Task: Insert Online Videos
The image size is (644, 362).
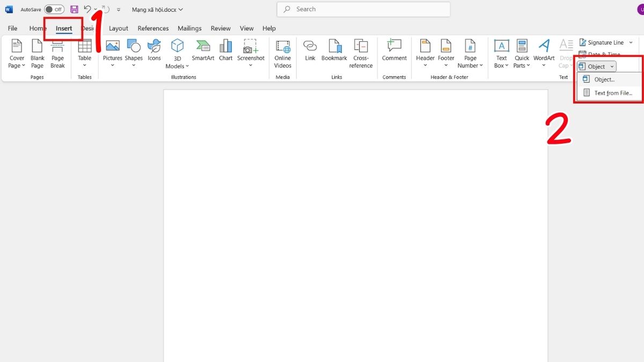Action: 282,54
